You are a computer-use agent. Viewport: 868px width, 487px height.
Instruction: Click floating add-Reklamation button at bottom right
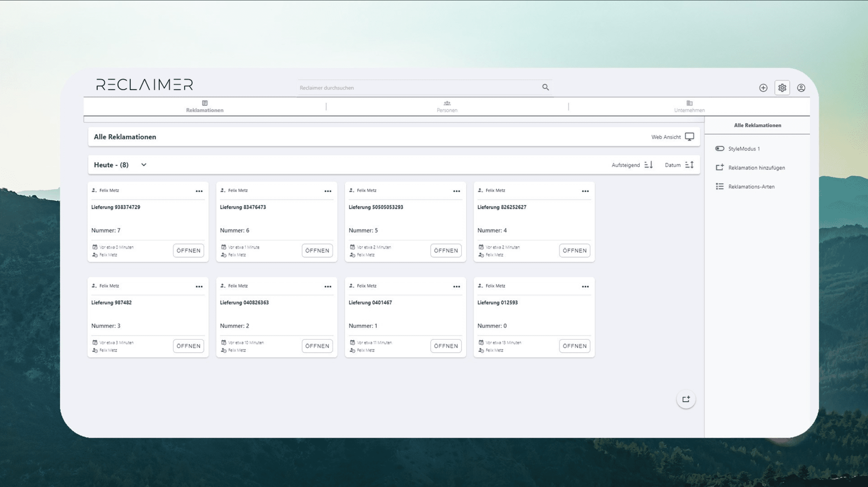(686, 399)
